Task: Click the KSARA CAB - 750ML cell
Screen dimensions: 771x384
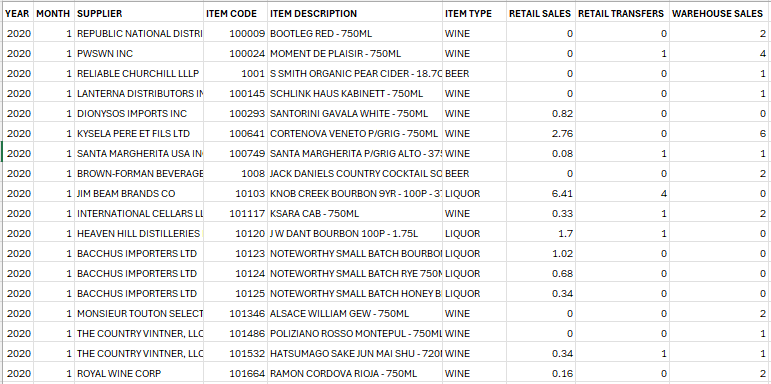Action: coord(355,213)
